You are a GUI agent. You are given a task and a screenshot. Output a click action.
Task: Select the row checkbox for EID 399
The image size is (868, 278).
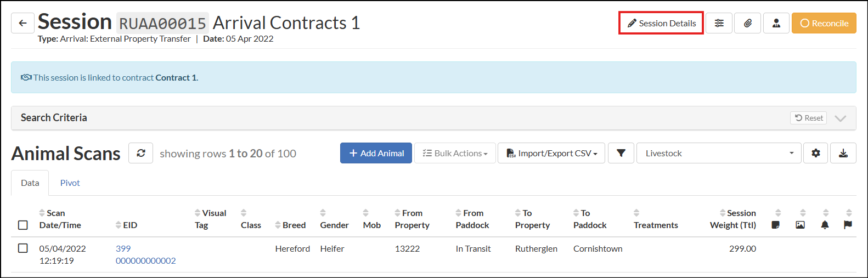23,248
